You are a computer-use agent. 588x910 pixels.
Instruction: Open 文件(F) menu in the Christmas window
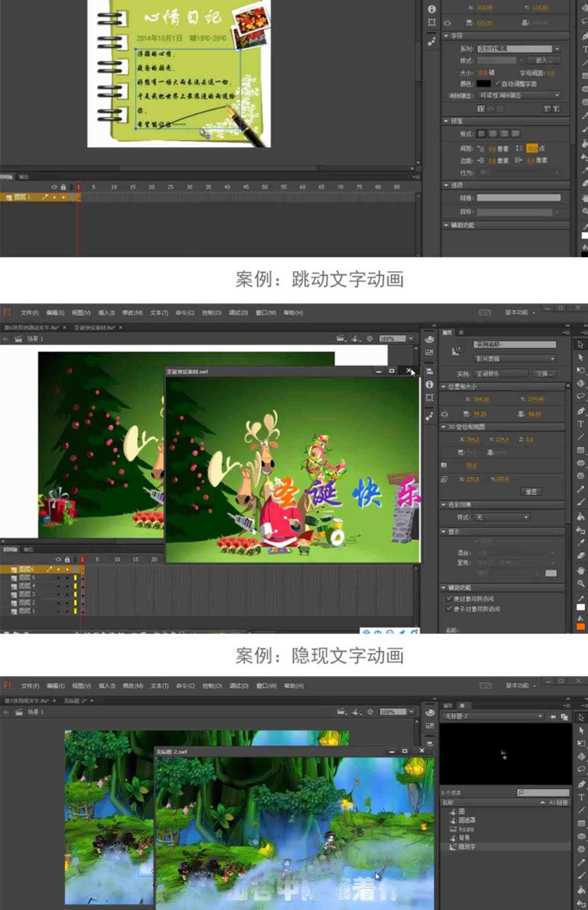(x=30, y=313)
